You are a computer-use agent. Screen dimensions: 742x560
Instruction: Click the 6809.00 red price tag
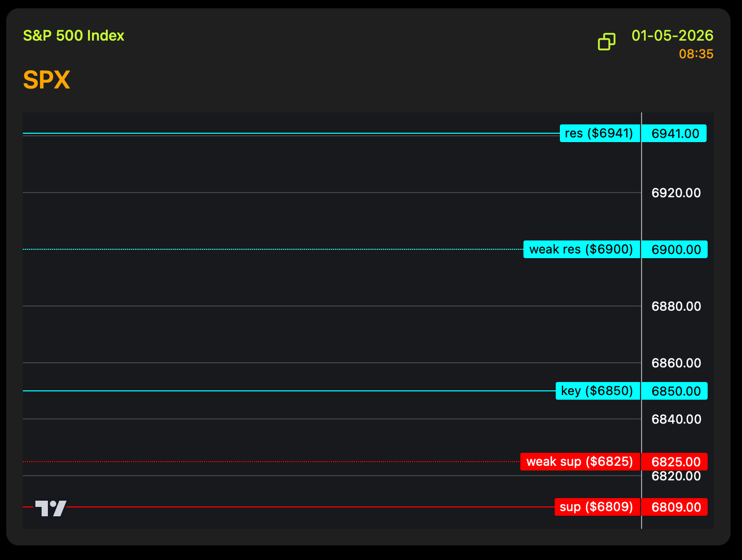pos(675,507)
